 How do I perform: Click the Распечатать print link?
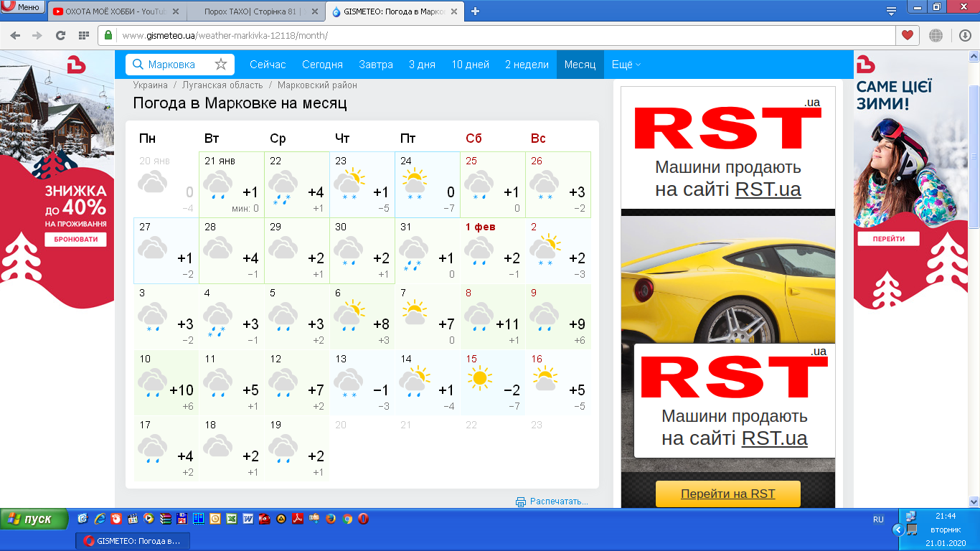pos(559,501)
